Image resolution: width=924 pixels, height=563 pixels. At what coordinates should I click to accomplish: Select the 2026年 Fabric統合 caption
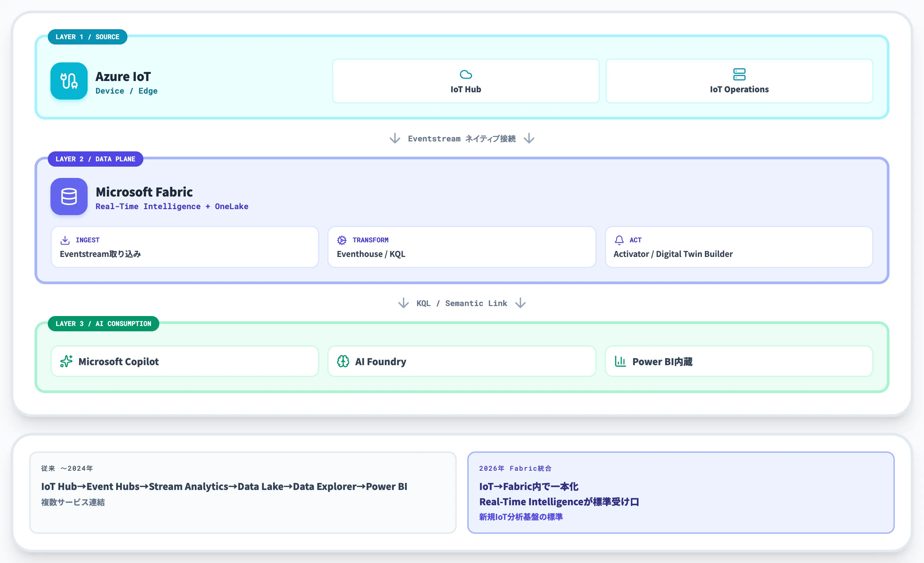(516, 468)
